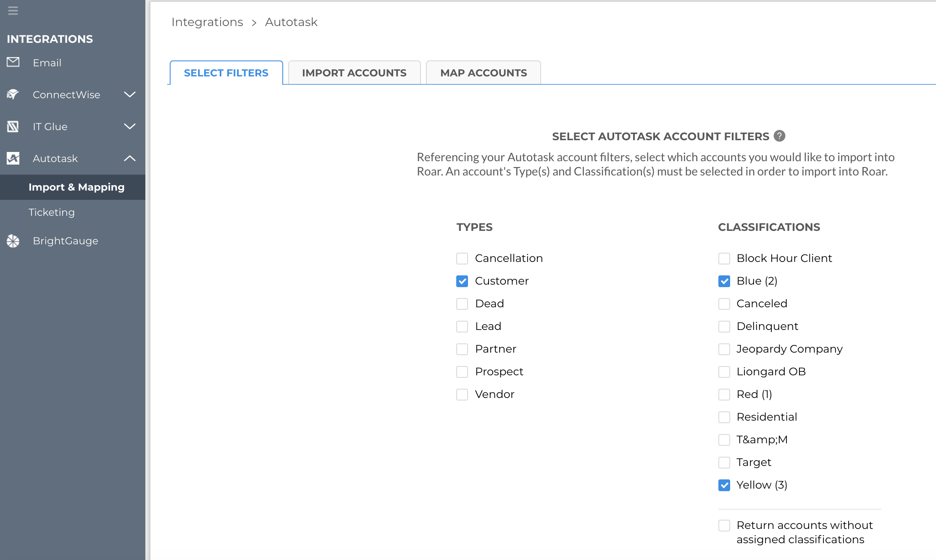The width and height of the screenshot is (936, 560).
Task: Click the Integrations breadcrumb link
Action: pyautogui.click(x=207, y=22)
